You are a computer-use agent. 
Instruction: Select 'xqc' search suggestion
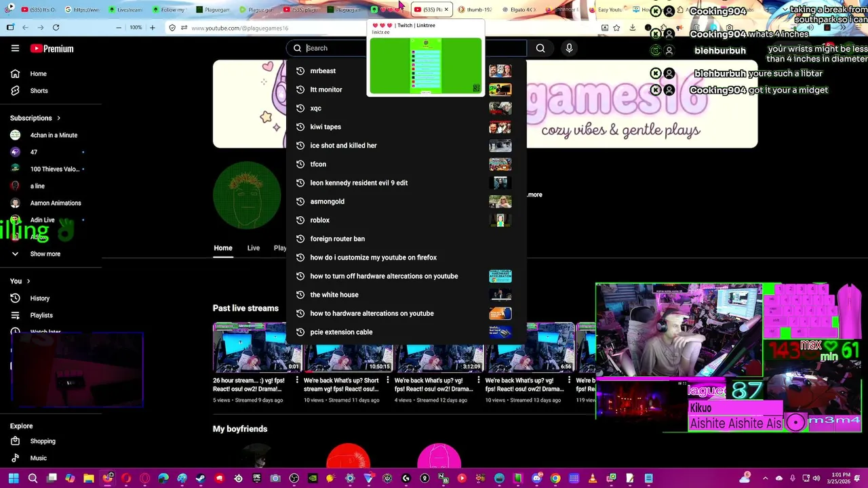[406, 108]
